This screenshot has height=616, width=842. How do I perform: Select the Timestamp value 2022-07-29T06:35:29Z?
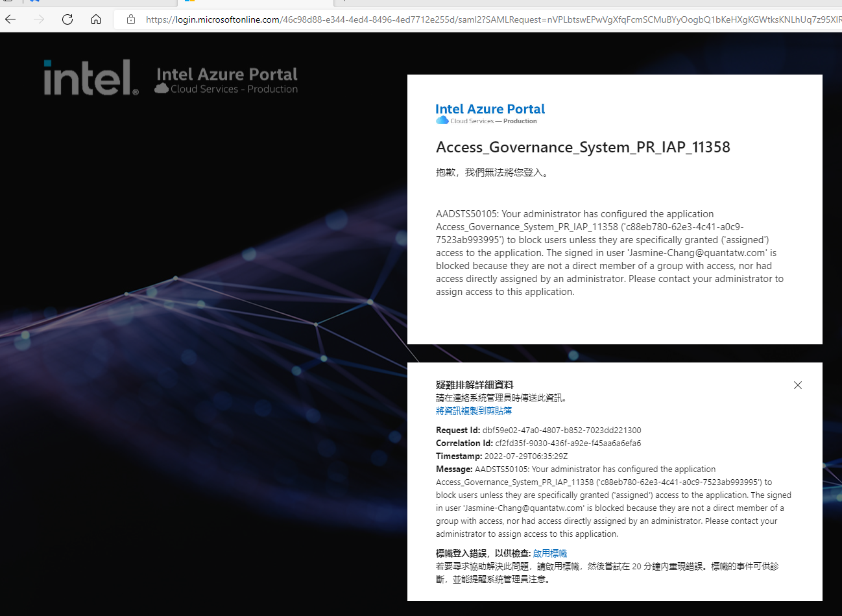point(526,456)
